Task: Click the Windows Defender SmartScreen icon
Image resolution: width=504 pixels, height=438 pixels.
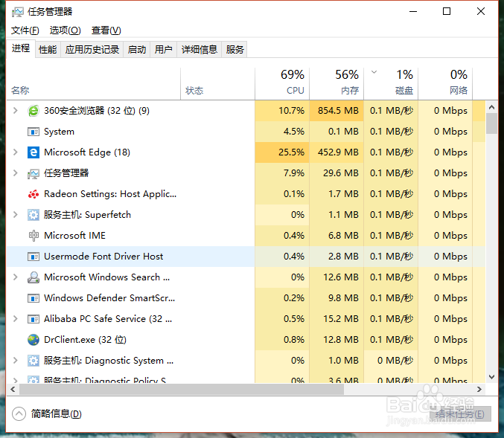Action: pos(34,298)
